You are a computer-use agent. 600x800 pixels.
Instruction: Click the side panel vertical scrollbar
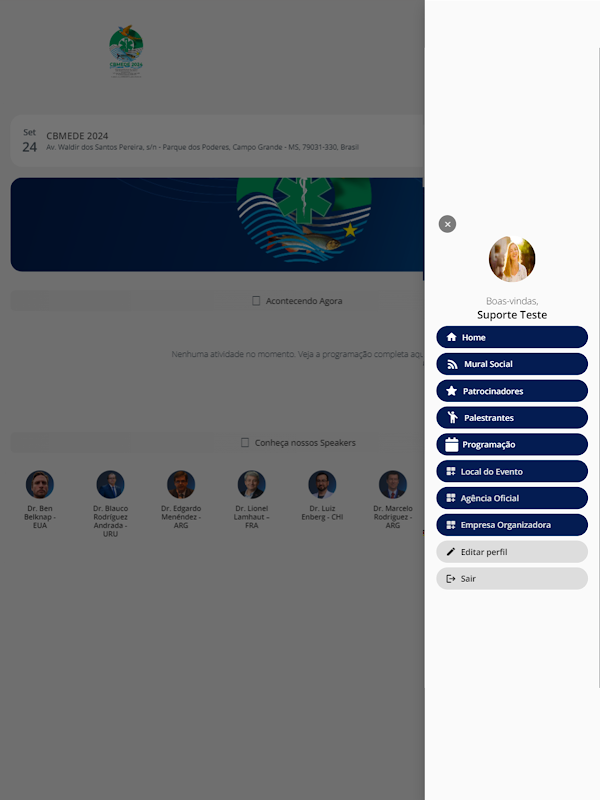click(599, 367)
